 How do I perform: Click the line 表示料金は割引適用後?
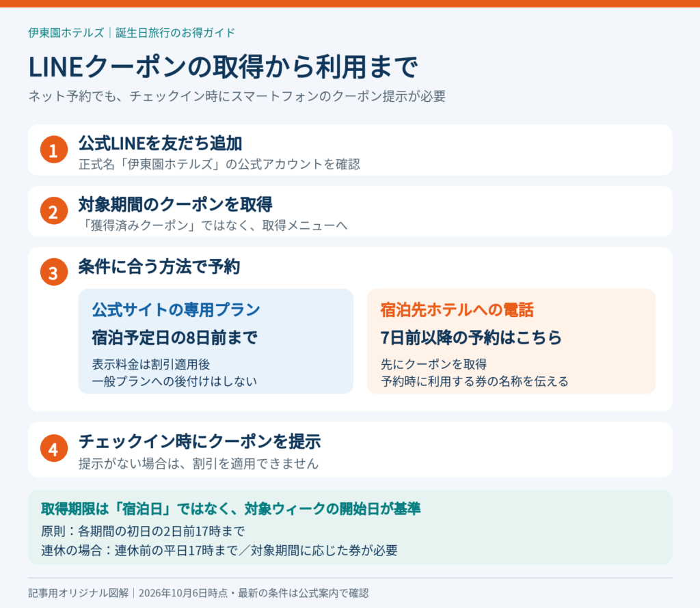[x=151, y=364]
